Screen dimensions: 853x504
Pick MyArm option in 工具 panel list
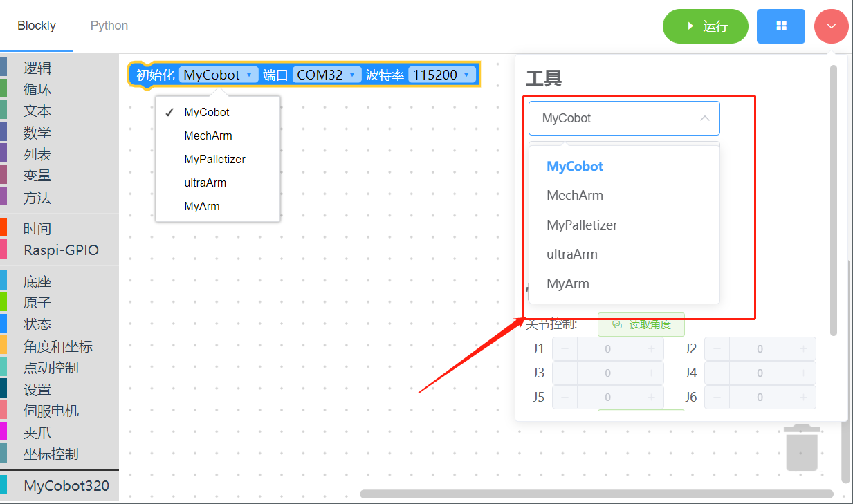click(624, 283)
